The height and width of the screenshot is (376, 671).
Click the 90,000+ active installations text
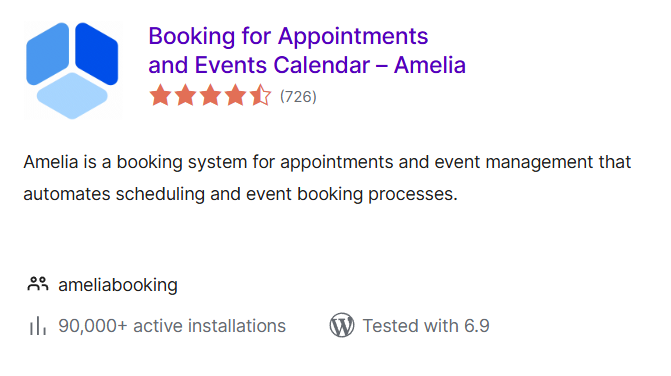pos(172,326)
